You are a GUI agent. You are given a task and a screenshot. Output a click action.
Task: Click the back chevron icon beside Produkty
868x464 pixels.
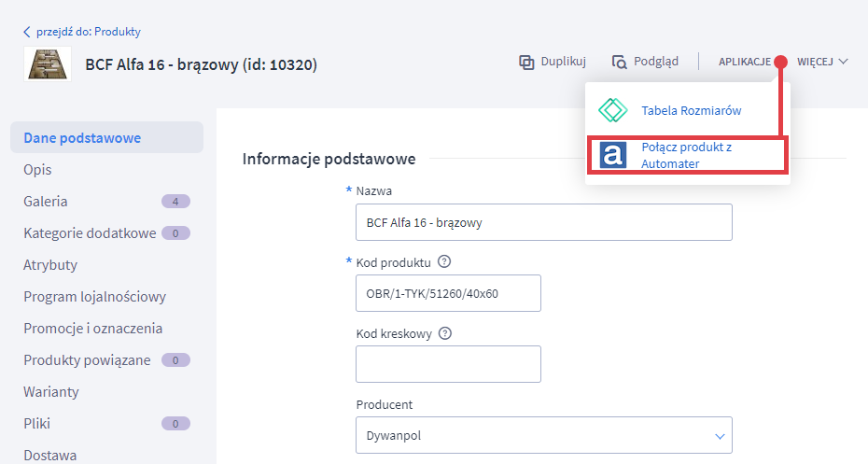(x=26, y=32)
